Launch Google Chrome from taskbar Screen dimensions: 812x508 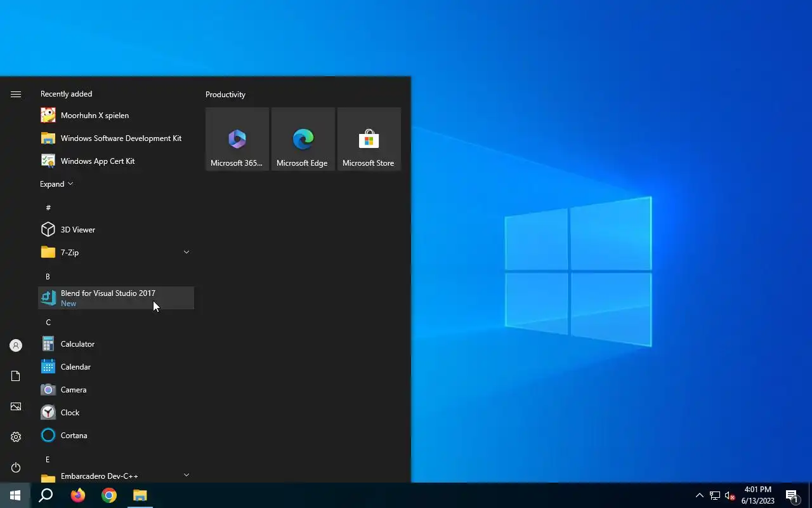(109, 495)
